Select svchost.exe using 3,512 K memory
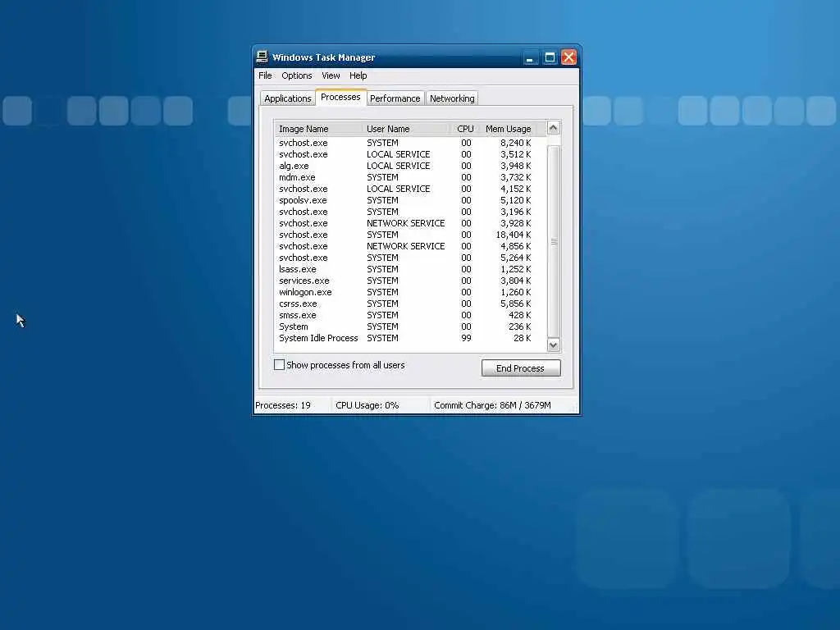This screenshot has height=630, width=840. 405,154
